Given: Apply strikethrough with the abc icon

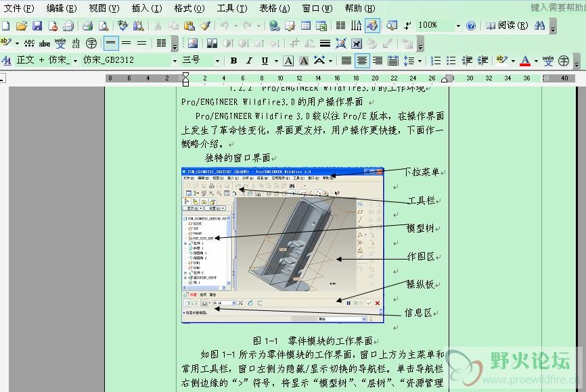Looking at the screenshot, I should (45, 43).
